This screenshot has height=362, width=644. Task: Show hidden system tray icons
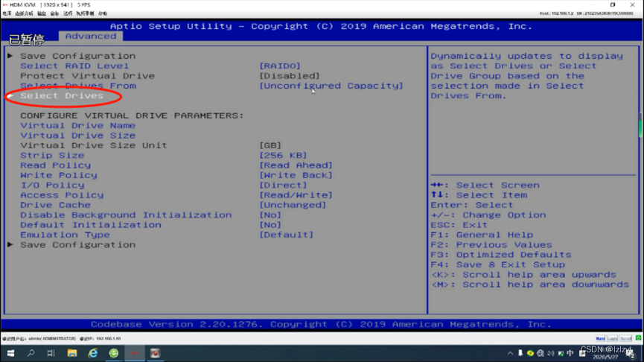tap(510, 353)
